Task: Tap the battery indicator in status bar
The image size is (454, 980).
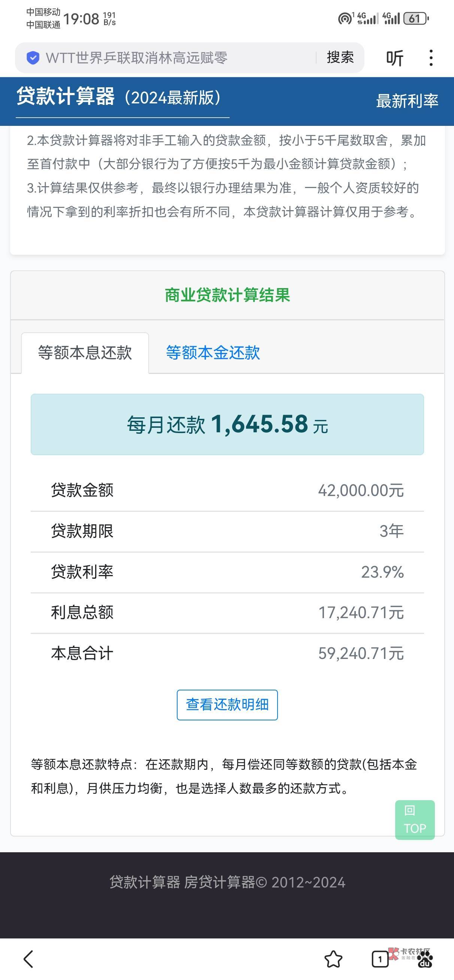Action: [416, 18]
